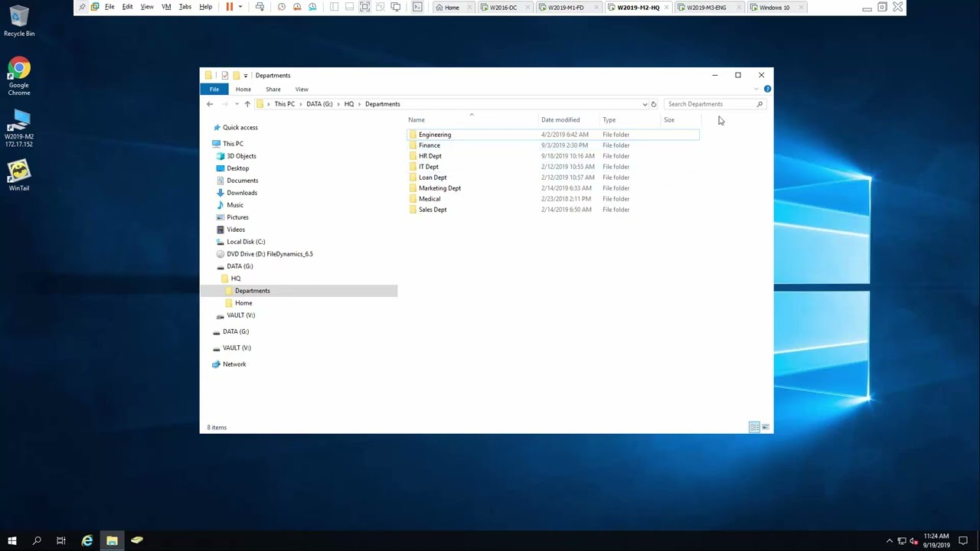Select Local Disk (C:) in navigation pane

[246, 242]
